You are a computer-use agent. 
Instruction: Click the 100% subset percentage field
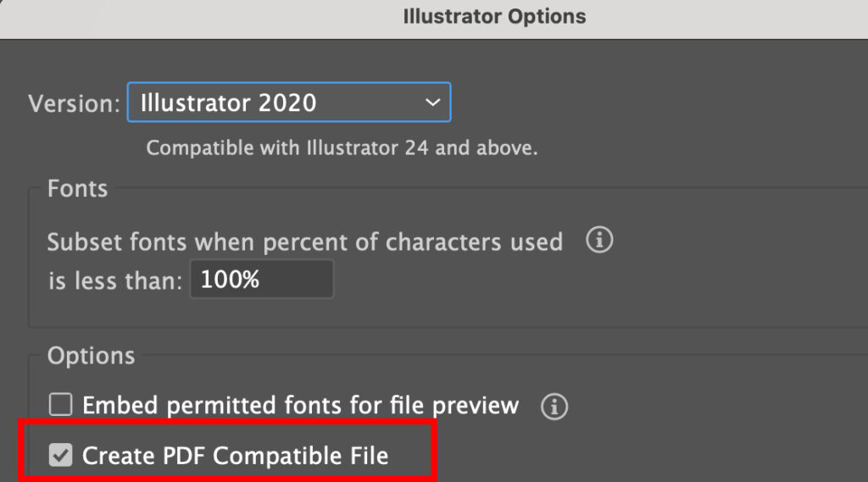click(261, 280)
